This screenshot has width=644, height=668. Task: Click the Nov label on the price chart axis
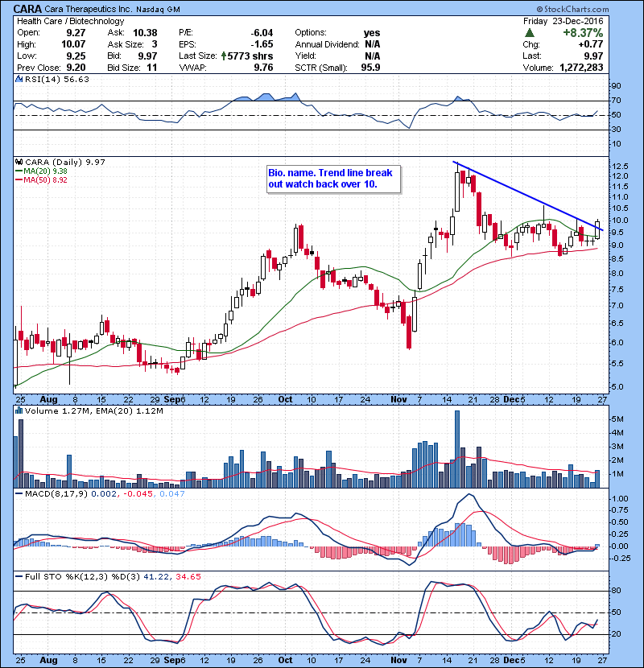pos(398,399)
